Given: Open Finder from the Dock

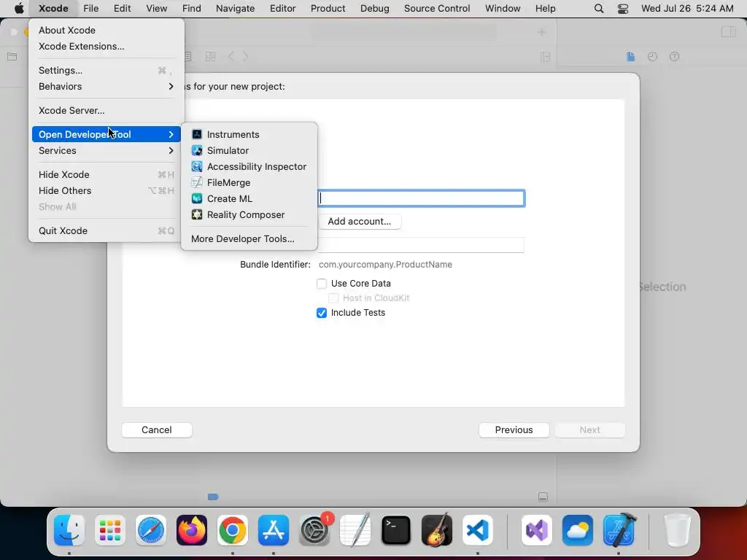Looking at the screenshot, I should coord(69,530).
